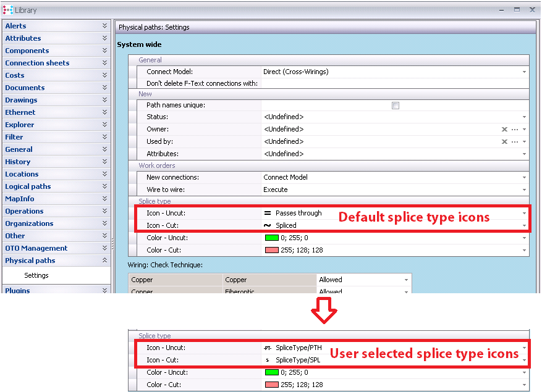
Task: Open the Costs section
Action: [56, 75]
